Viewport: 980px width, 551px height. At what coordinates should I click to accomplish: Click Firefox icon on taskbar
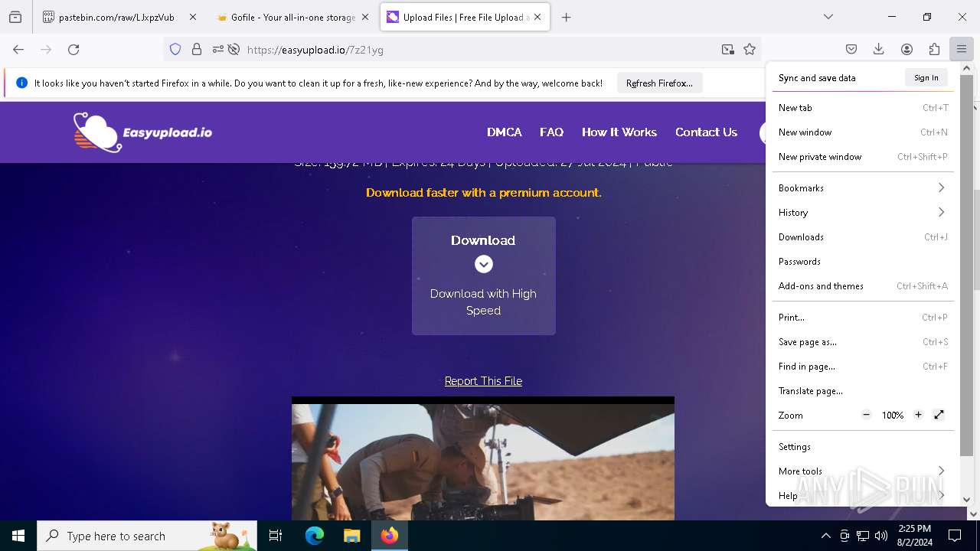390,536
